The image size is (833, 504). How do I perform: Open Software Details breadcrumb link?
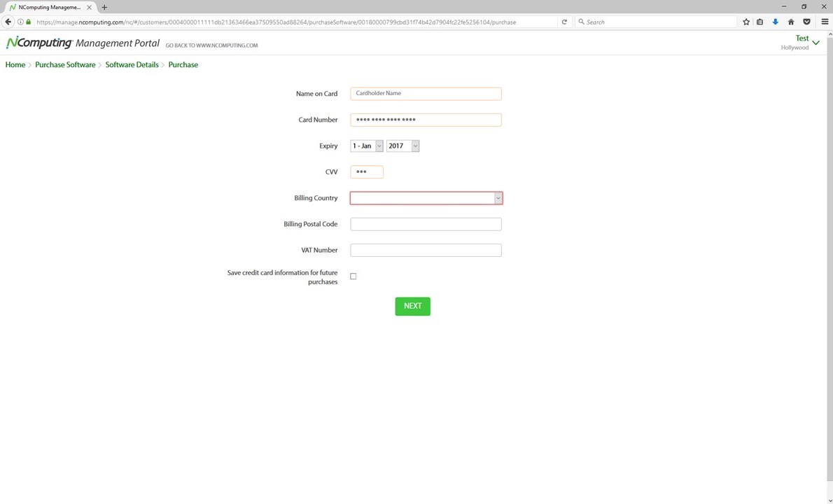click(x=132, y=65)
